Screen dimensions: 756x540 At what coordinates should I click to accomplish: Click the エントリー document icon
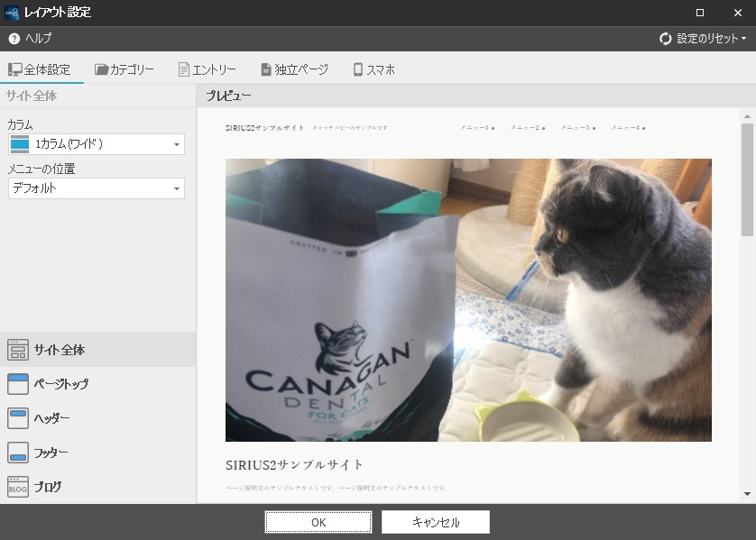coord(184,69)
